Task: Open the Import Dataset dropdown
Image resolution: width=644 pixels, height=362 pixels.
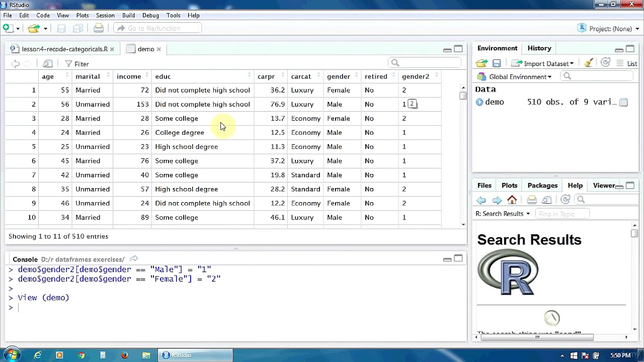Action: click(x=542, y=63)
